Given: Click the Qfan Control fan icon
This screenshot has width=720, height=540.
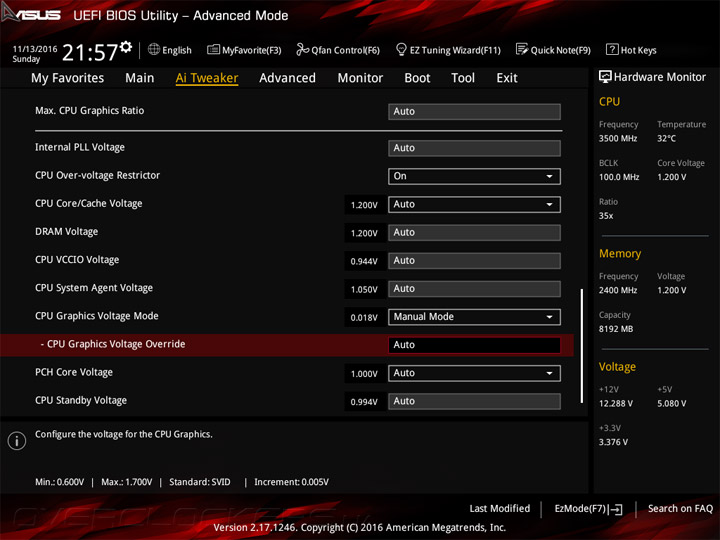Looking at the screenshot, I should [302, 49].
